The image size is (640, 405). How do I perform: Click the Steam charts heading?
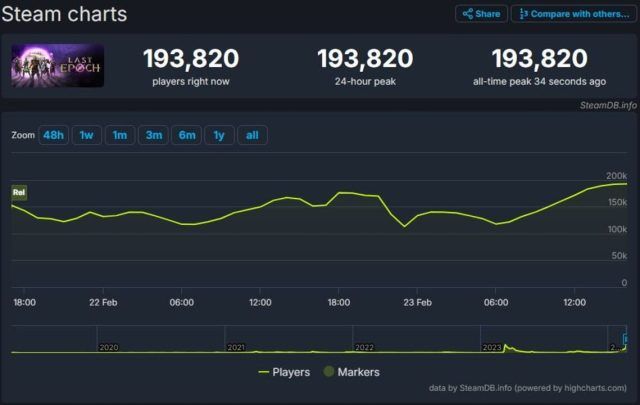tap(64, 14)
